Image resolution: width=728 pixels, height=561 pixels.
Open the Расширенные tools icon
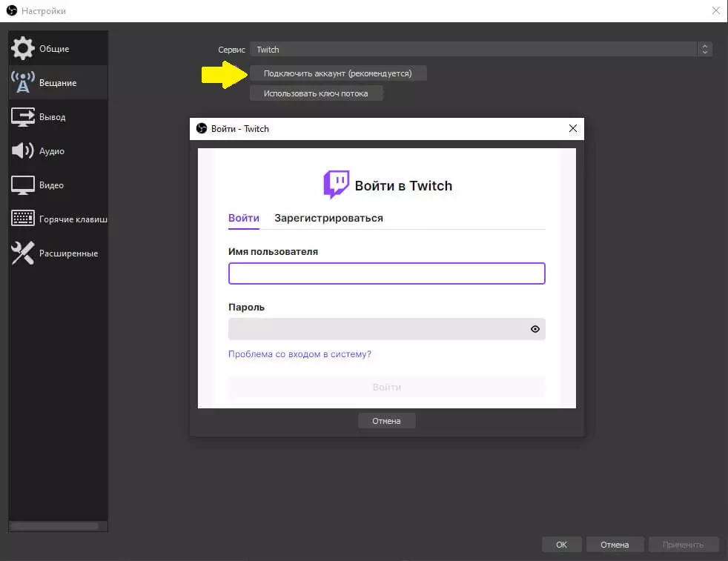click(23, 253)
